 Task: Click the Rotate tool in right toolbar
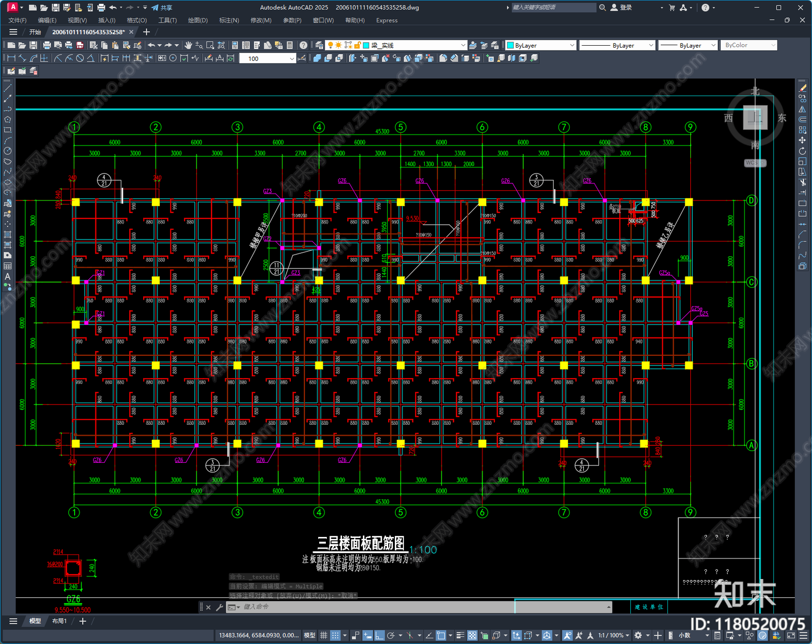pyautogui.click(x=802, y=151)
